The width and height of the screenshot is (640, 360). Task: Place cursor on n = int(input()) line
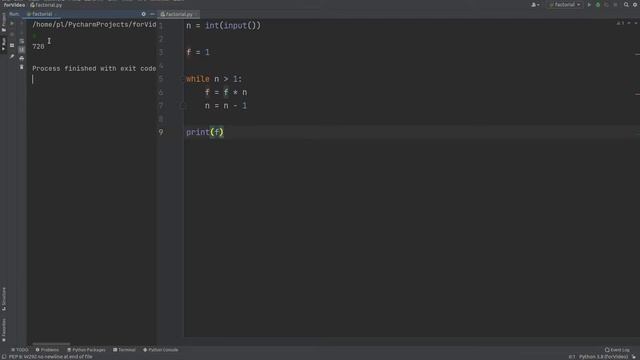[x=223, y=25]
